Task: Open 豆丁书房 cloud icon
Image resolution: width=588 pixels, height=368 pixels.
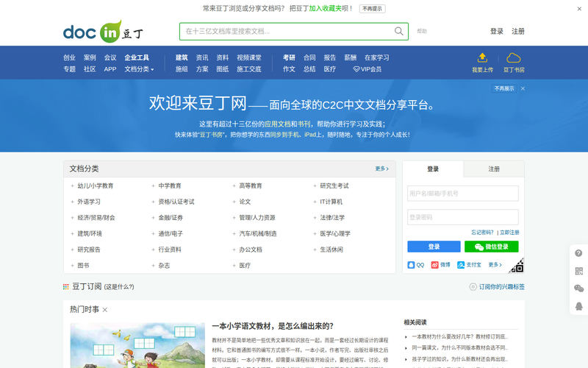Action: click(x=513, y=57)
